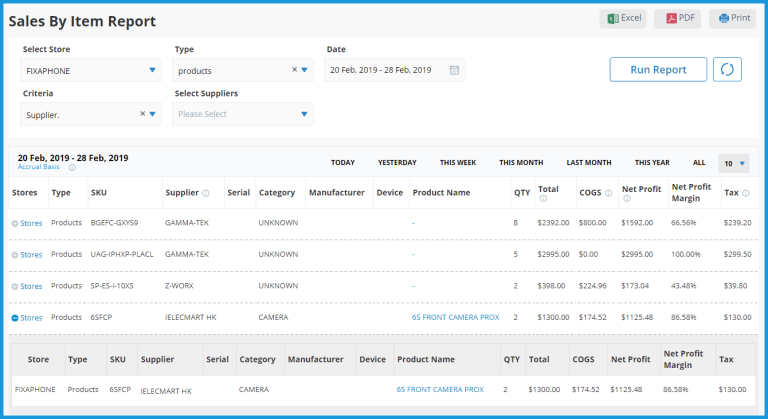This screenshot has width=768, height=419.
Task: Click Net Profit Margin header in main table
Action: pyautogui.click(x=691, y=193)
